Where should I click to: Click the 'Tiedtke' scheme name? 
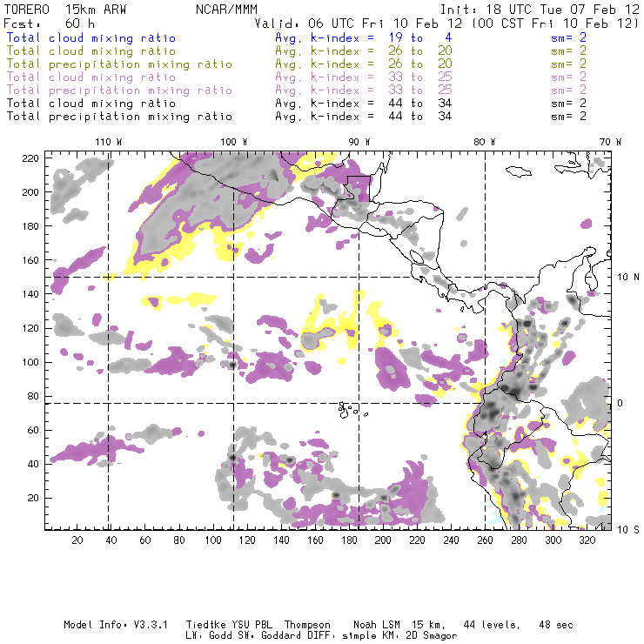click(205, 625)
